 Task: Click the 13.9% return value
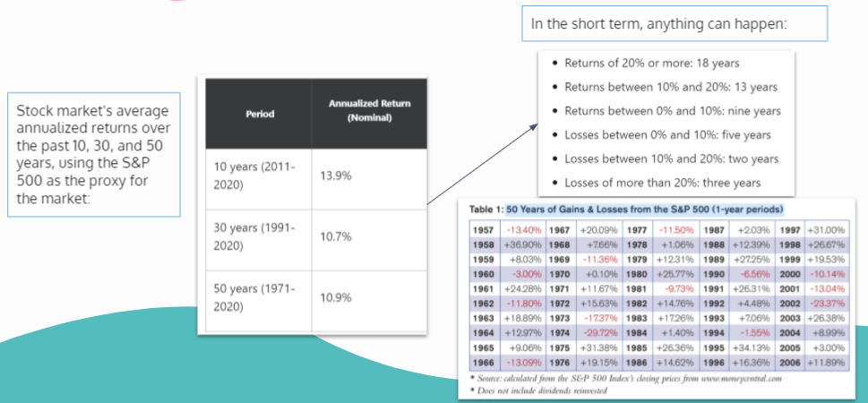pos(335,176)
